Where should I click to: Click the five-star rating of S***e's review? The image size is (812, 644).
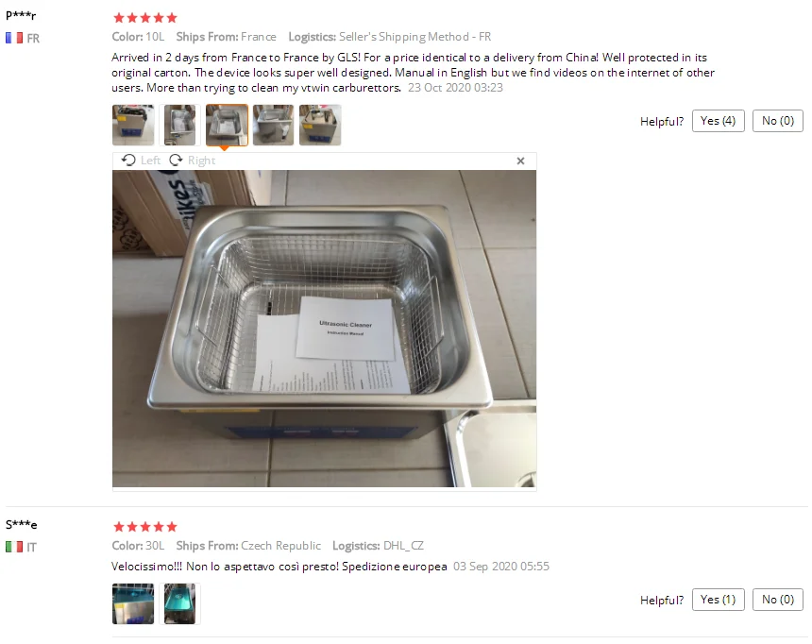coord(145,527)
